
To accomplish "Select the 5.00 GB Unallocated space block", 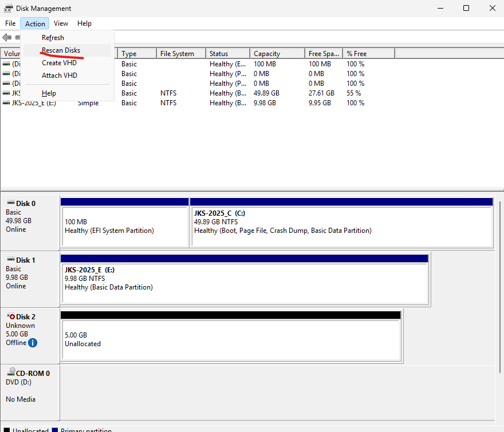I will click(231, 336).
